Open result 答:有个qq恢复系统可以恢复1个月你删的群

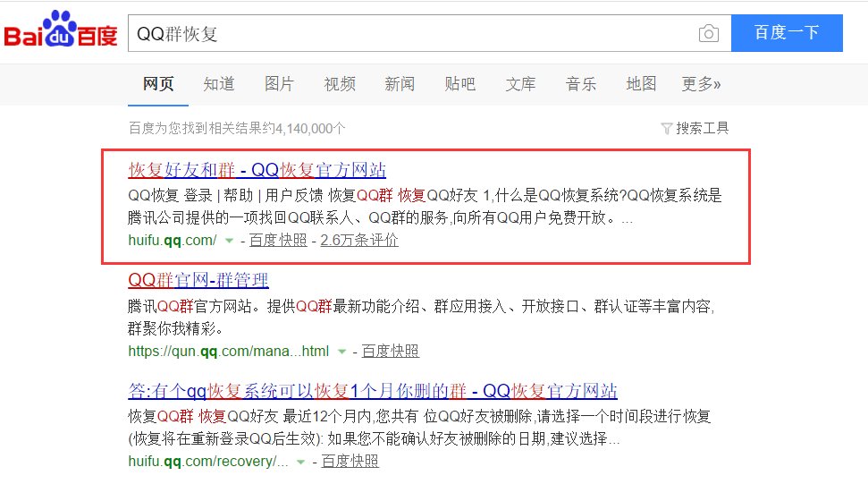point(373,391)
